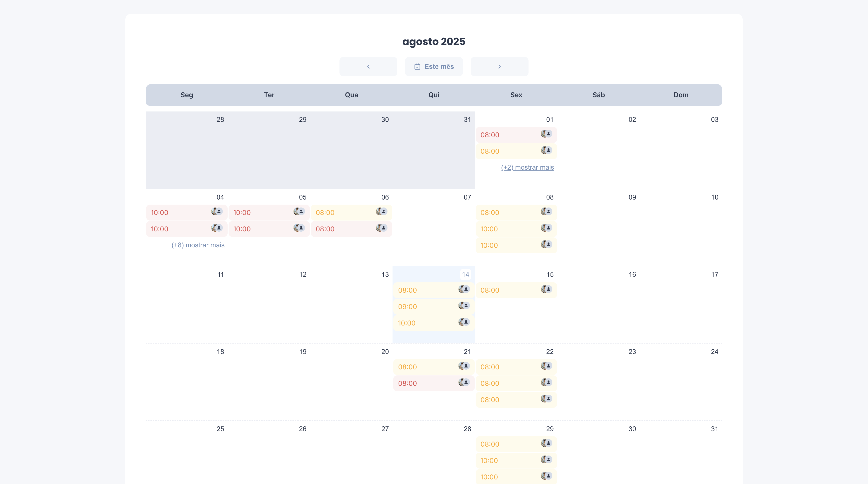Click the avatar icon on the 10:00 event of August 4
Screen dimensions: 868x484
pos(216,212)
